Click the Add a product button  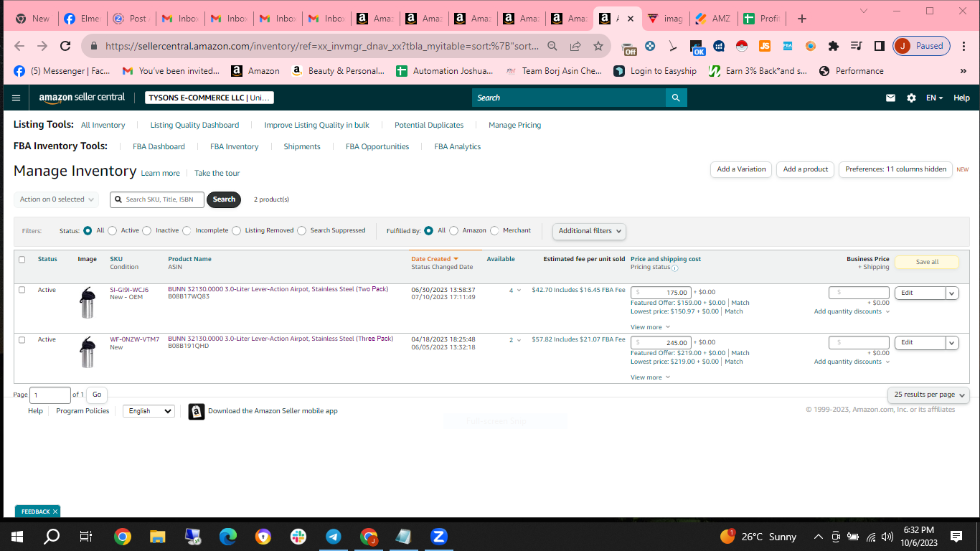(806, 169)
